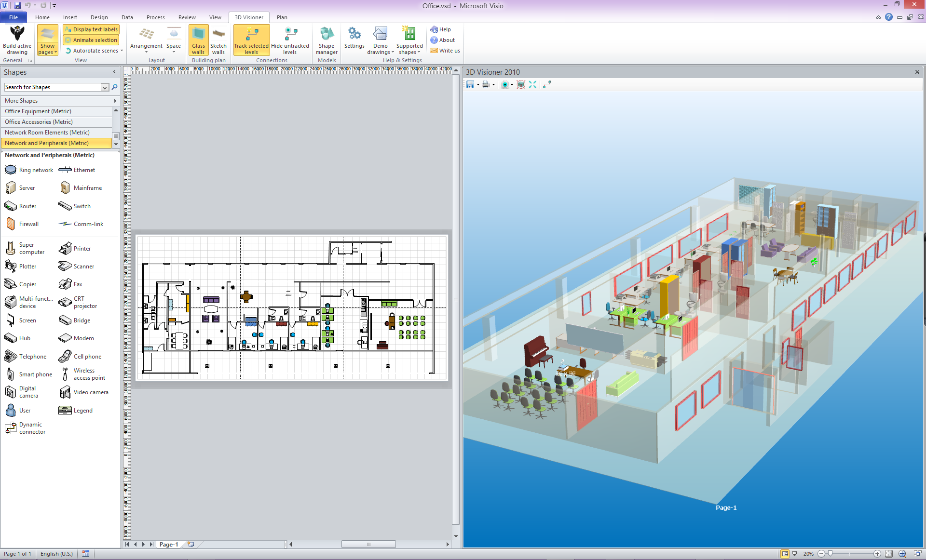Toggle Autorotate scenes option
The height and width of the screenshot is (560, 926).
[90, 51]
